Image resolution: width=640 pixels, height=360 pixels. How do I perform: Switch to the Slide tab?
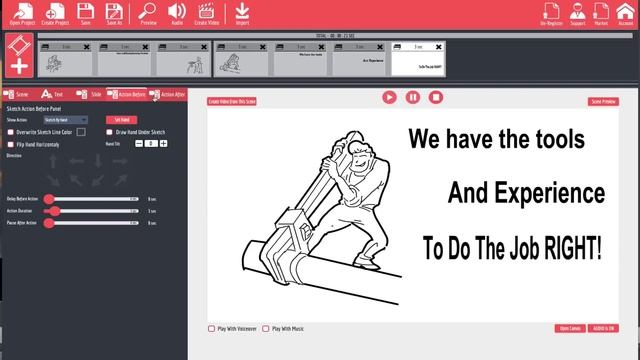89,94
